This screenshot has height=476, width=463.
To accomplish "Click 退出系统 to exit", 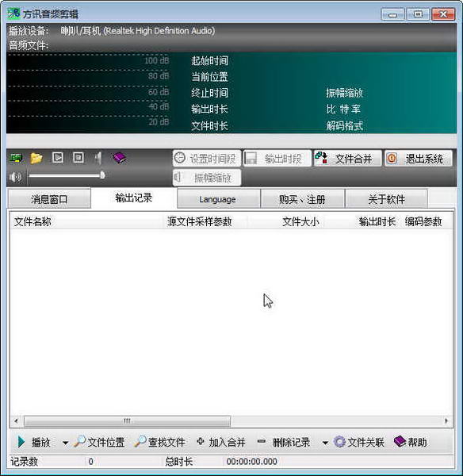I will pos(419,159).
